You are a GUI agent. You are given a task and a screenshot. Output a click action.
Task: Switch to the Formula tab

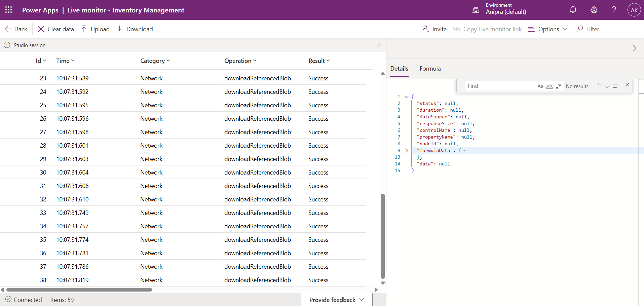430,69
